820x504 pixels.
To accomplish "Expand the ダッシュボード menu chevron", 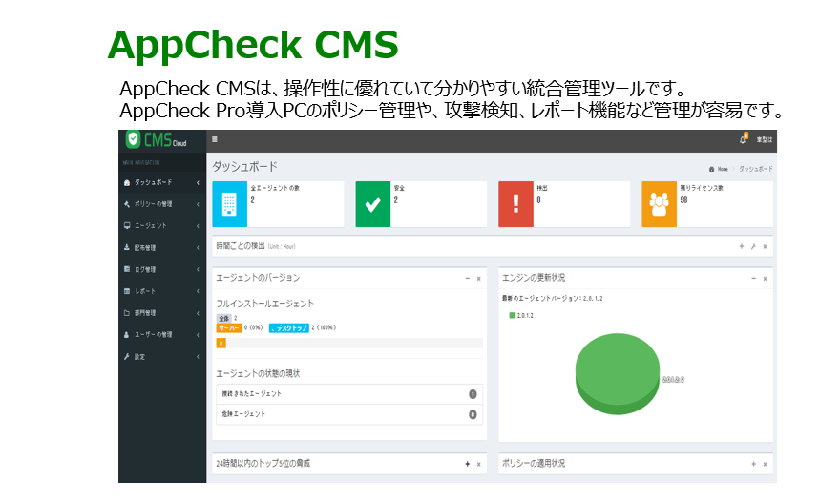I will pyautogui.click(x=198, y=183).
